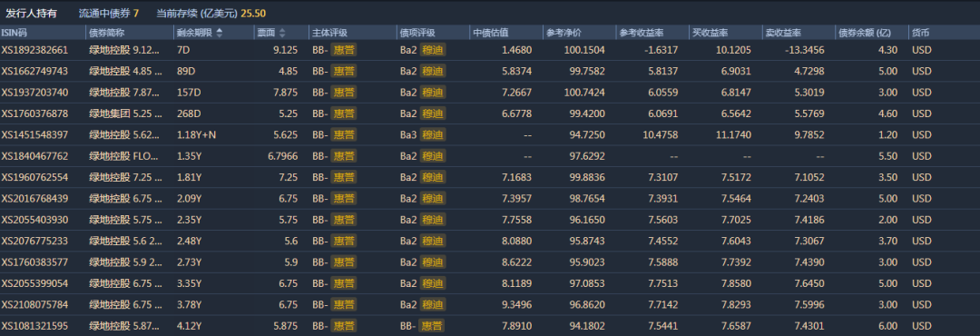Screen dimensions: 980x336
Task: Click the 卖收益率 column header
Action: pyautogui.click(x=784, y=33)
